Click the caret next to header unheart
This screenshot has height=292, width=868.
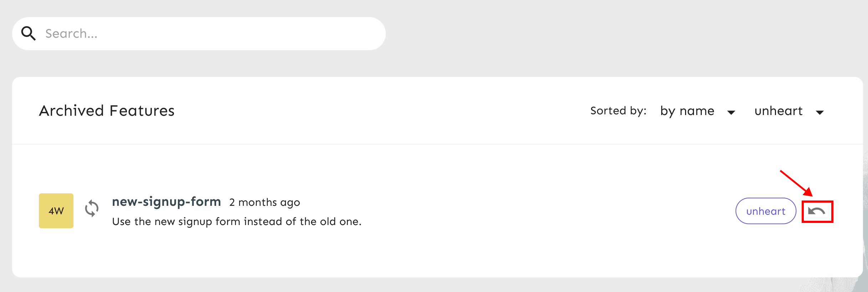(x=820, y=113)
